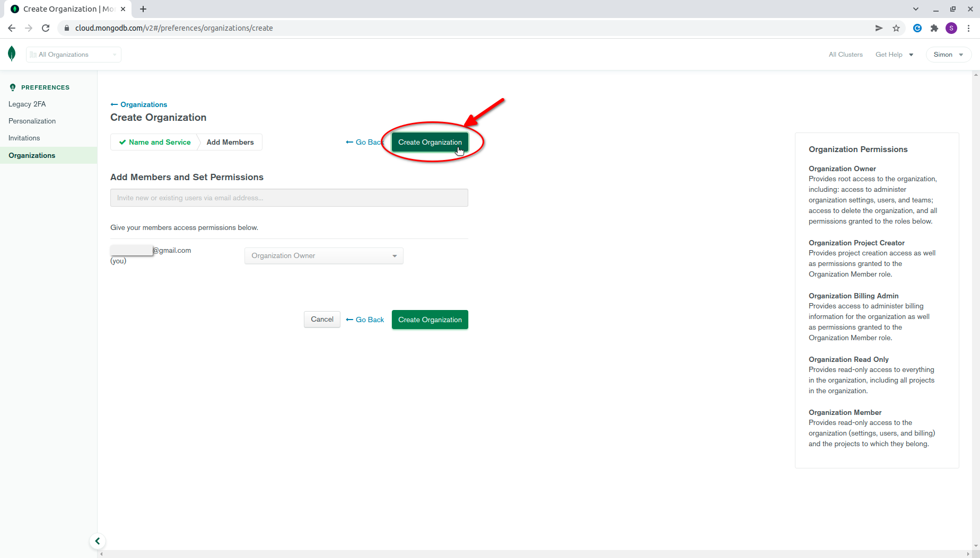Click the Organizations back link

[139, 104]
